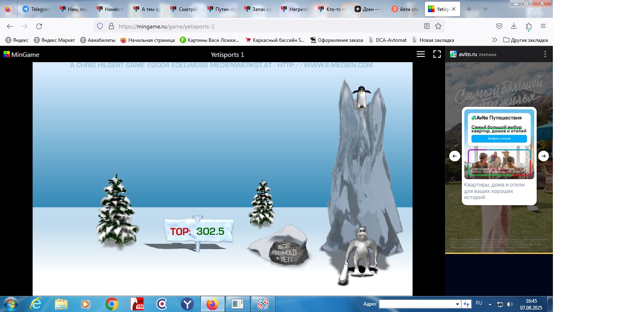The width and height of the screenshot is (644, 312).
Task: Switch to the "Намёк" tab
Action: (111, 9)
